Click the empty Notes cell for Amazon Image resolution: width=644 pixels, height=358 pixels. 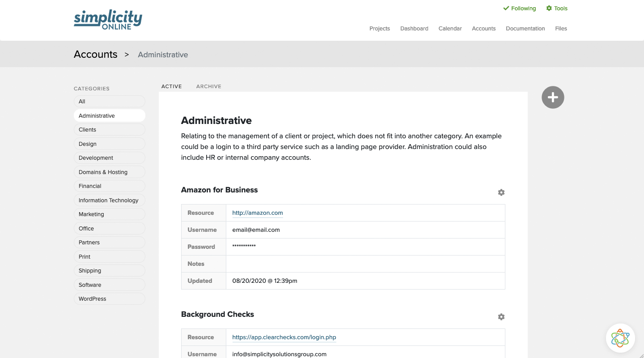coord(365,264)
